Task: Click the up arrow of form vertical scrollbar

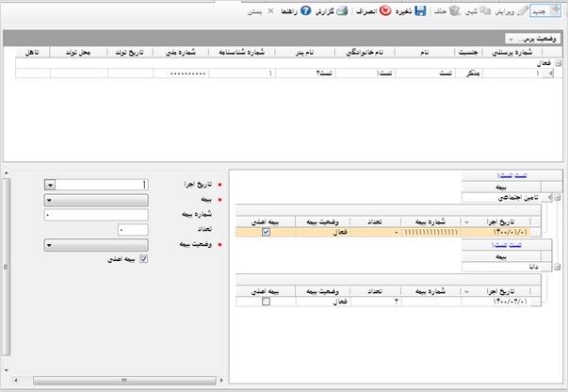Action: (x=7, y=173)
